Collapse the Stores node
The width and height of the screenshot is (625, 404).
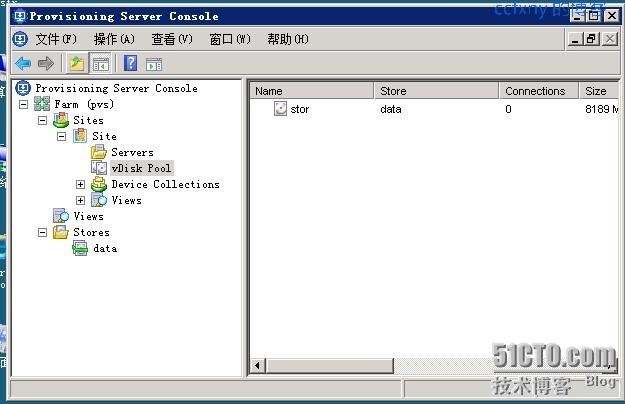coord(42,232)
